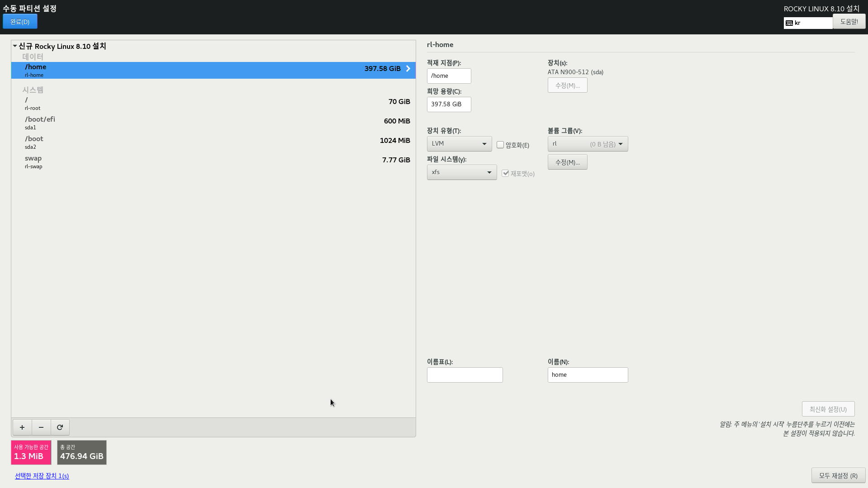The height and width of the screenshot is (488, 868).
Task: Select the /home rl-home partition row
Action: 213,71
